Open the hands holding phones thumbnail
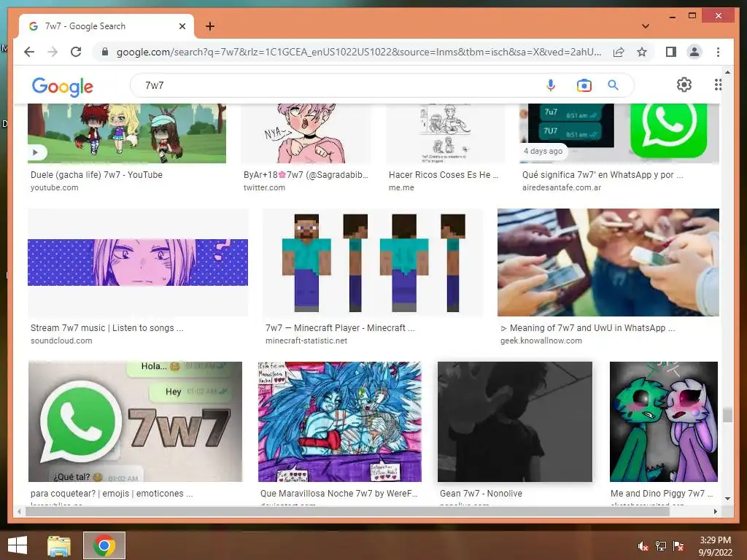This screenshot has width=747, height=560. (x=608, y=262)
